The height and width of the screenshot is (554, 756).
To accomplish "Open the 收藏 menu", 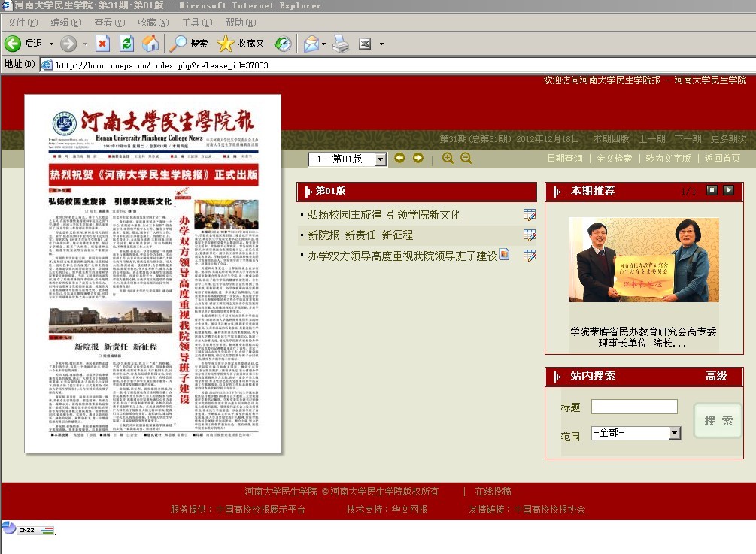I will pyautogui.click(x=153, y=22).
